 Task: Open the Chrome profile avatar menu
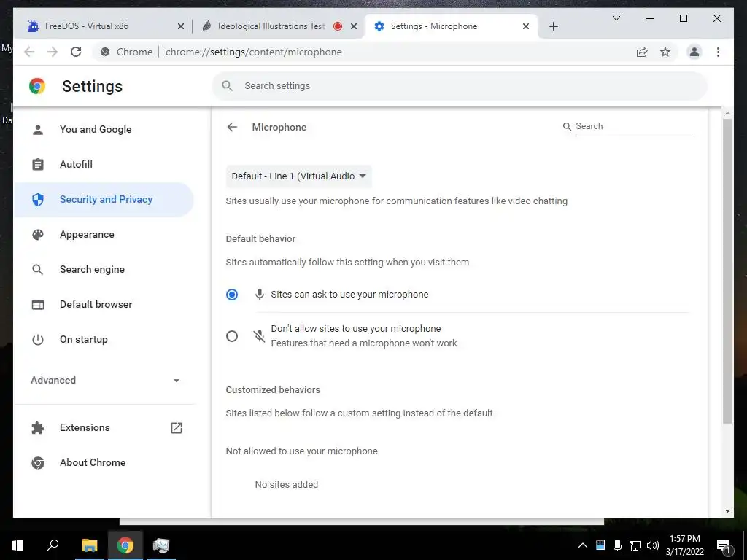[694, 52]
